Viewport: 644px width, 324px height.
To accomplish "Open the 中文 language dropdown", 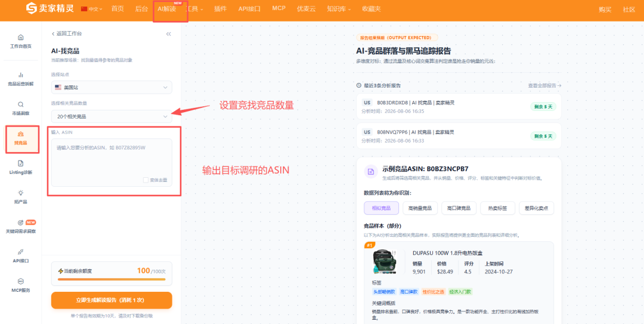I will 95,8.
